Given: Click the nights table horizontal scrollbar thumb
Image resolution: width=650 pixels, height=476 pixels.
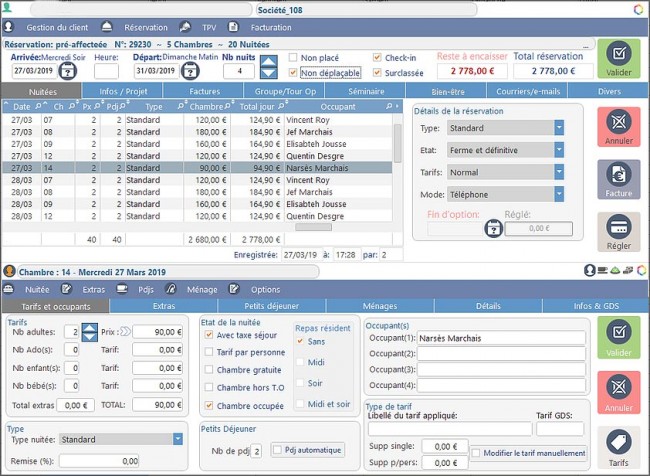Looking at the screenshot, I should [x=313, y=227].
